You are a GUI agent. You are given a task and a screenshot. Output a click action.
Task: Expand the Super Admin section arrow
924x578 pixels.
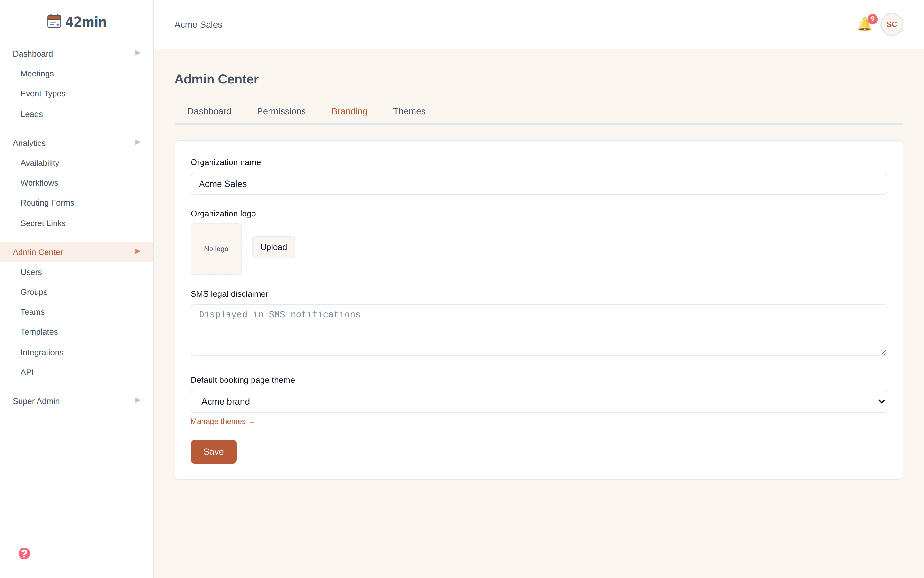(138, 401)
